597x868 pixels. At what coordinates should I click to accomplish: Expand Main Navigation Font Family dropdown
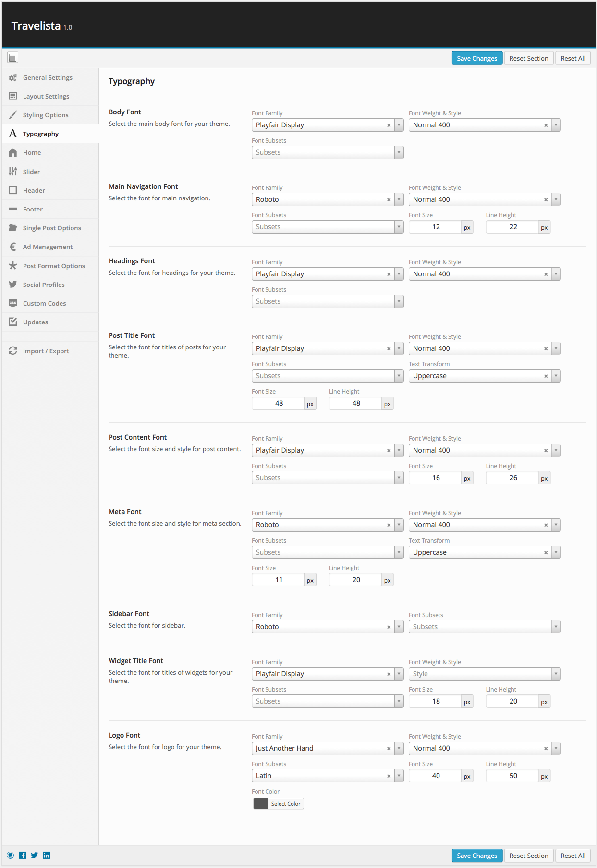pos(399,199)
